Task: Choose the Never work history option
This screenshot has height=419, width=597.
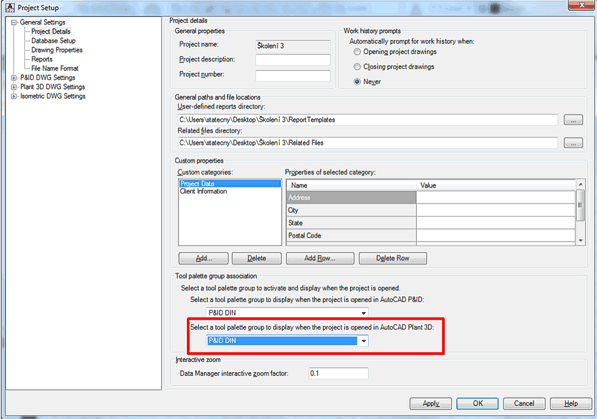Action: click(357, 82)
